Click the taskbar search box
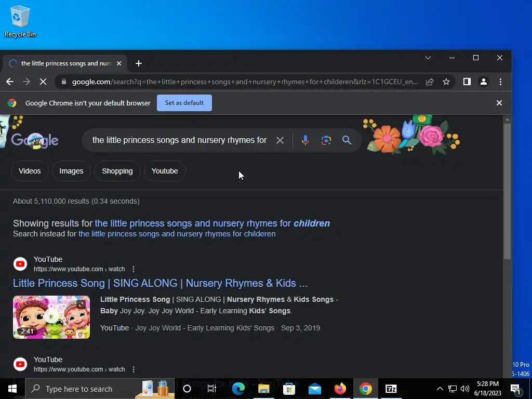532x399 pixels. point(100,389)
